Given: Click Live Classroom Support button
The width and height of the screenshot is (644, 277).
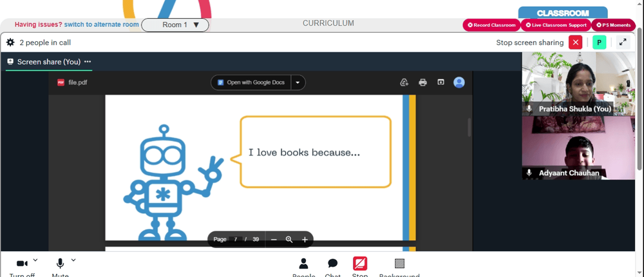Looking at the screenshot, I should coord(556,25).
